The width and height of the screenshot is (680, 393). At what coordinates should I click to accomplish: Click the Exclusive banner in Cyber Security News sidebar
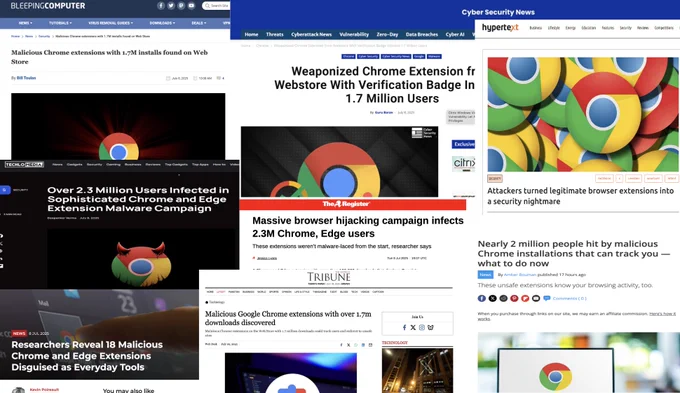coord(464,144)
